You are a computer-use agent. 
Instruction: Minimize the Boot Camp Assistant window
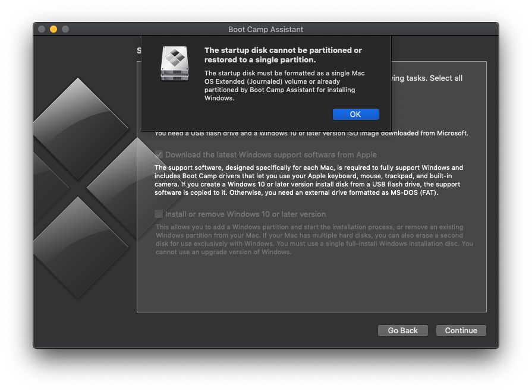(53, 29)
